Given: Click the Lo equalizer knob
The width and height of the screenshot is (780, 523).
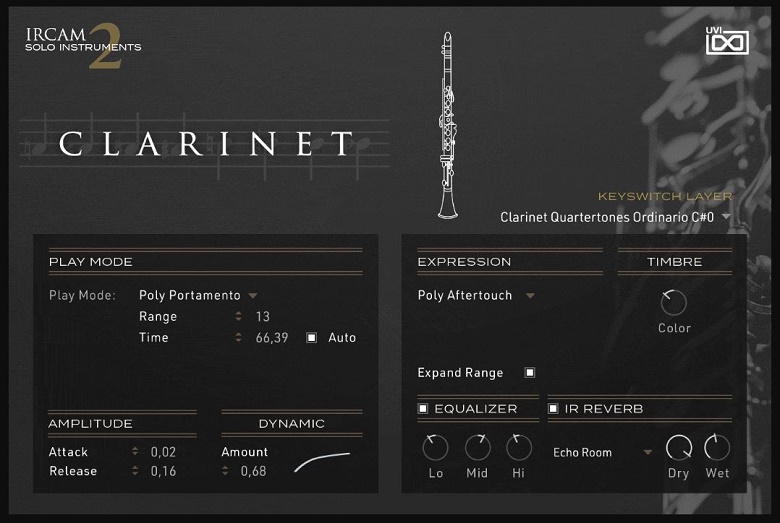Looking at the screenshot, I should point(435,447).
